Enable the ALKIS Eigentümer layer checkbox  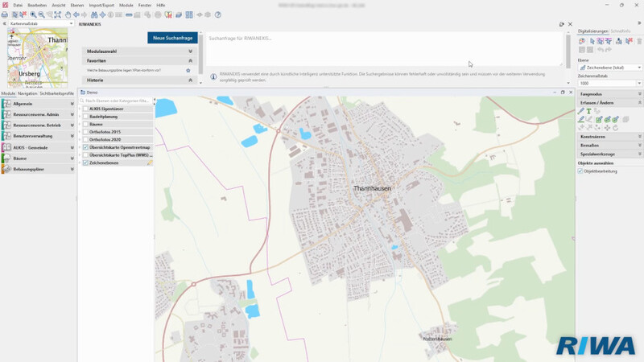coord(85,109)
